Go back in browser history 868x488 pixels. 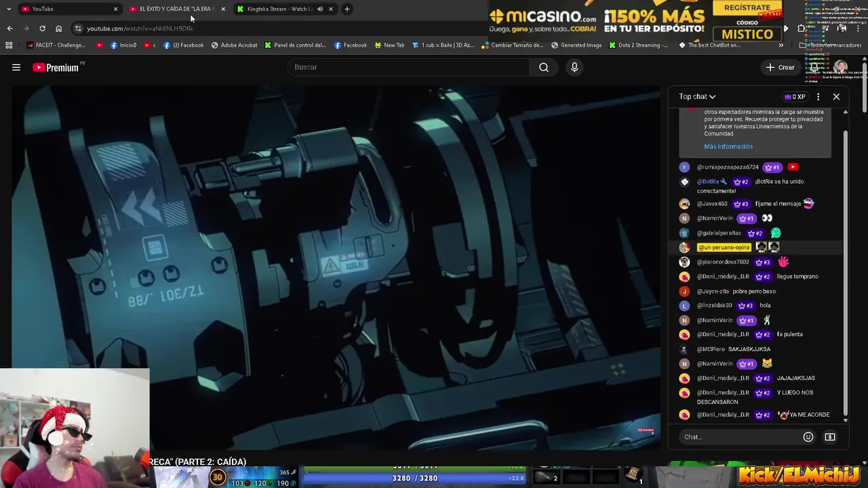tap(9, 28)
